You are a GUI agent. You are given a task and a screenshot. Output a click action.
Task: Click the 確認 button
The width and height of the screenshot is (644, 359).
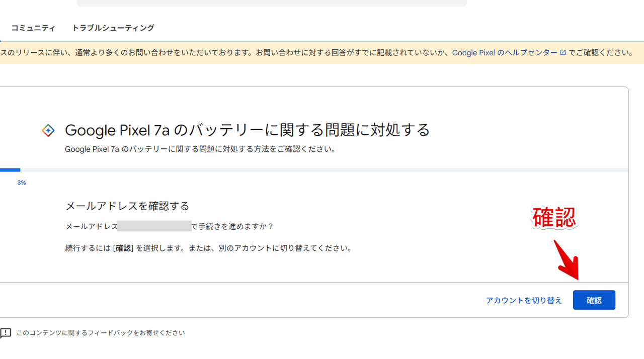tap(594, 300)
